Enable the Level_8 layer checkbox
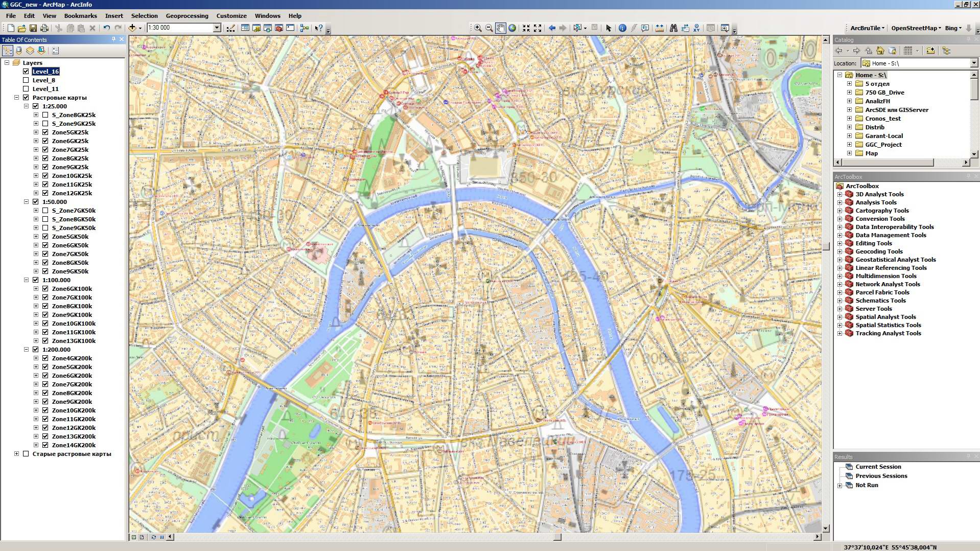The height and width of the screenshot is (551, 980). pyautogui.click(x=26, y=80)
